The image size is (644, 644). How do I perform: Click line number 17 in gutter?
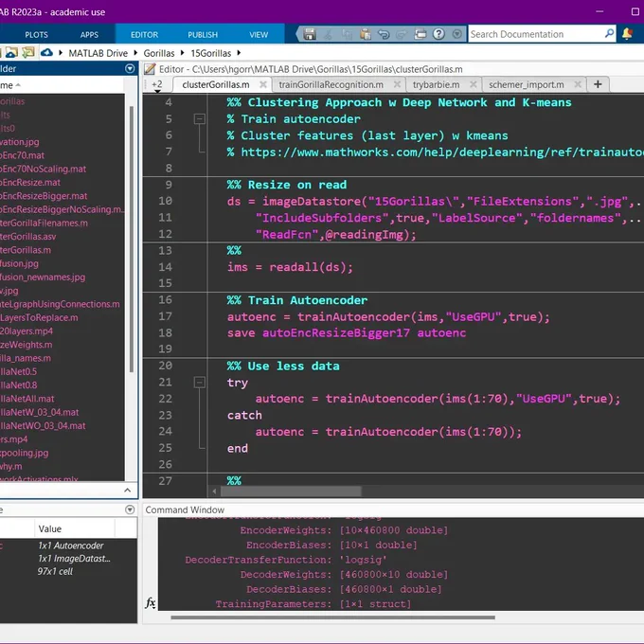coord(165,316)
